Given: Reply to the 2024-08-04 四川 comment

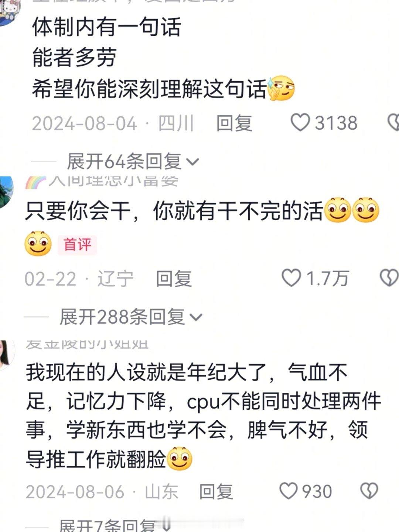Looking at the screenshot, I should [x=234, y=123].
